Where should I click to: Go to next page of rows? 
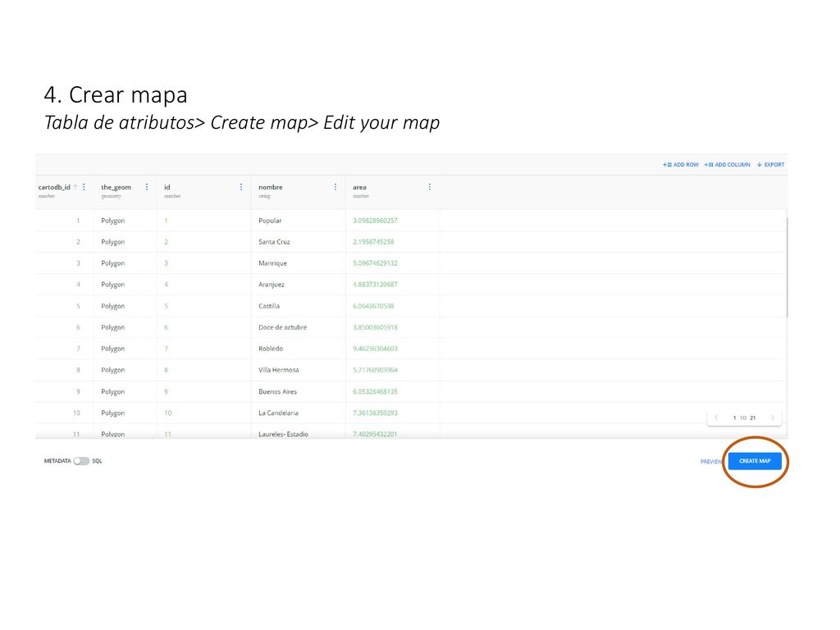coord(773,418)
